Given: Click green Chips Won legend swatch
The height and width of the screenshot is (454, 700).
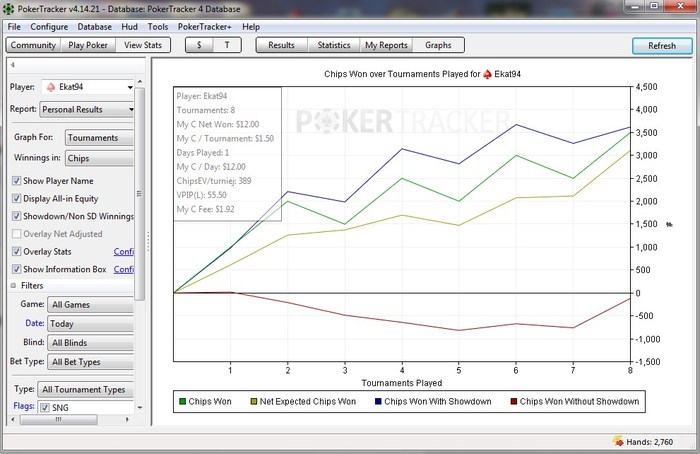Looking at the screenshot, I should tap(182, 401).
